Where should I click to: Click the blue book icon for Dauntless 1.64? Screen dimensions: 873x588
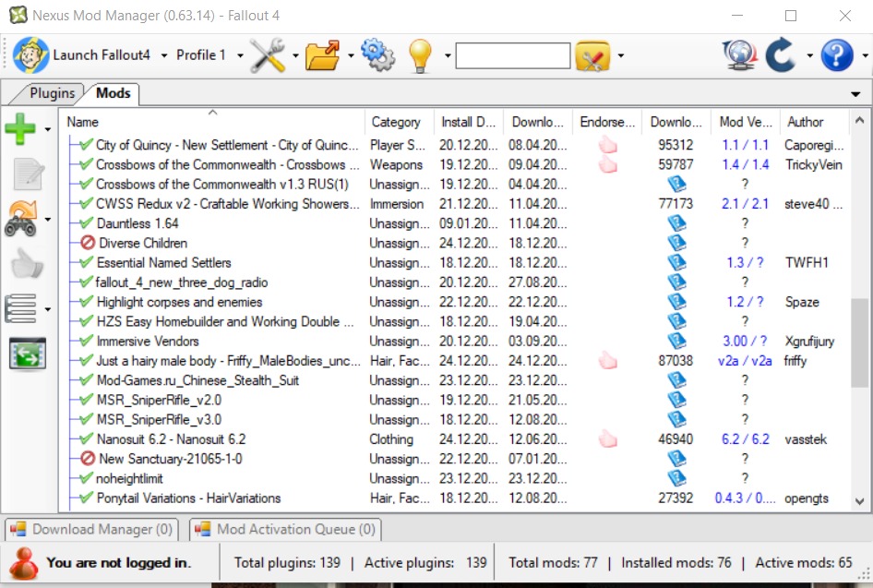[x=676, y=223]
